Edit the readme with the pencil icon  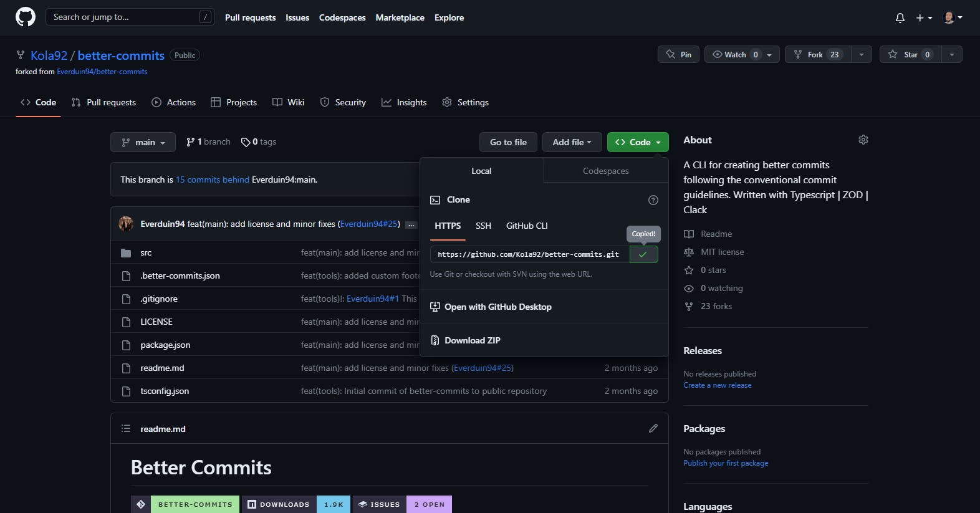pos(653,428)
